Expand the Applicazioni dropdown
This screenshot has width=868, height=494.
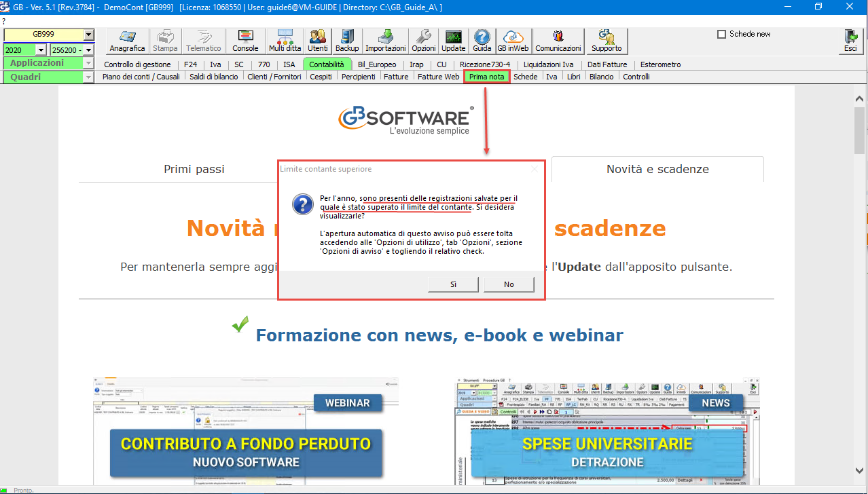88,63
